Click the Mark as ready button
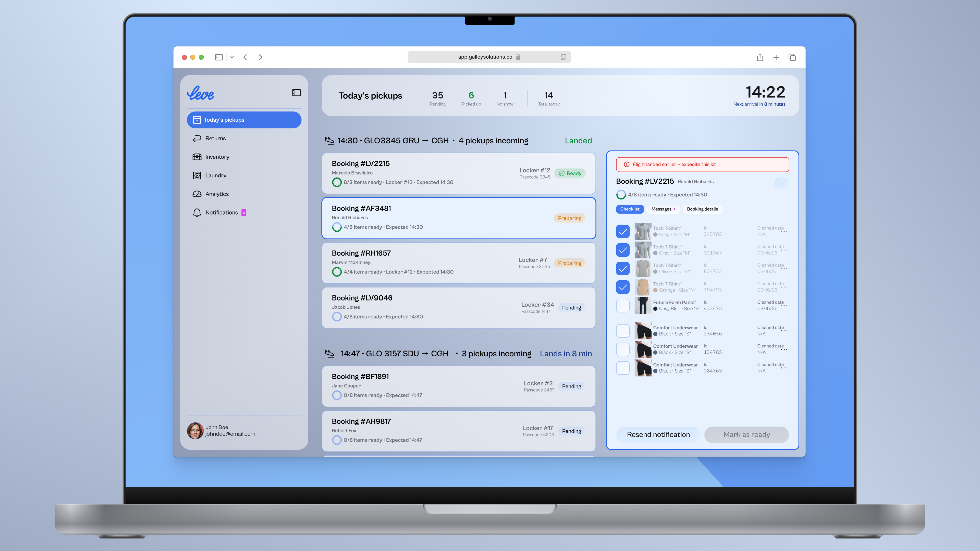Viewport: 980px width, 551px height. click(x=746, y=435)
